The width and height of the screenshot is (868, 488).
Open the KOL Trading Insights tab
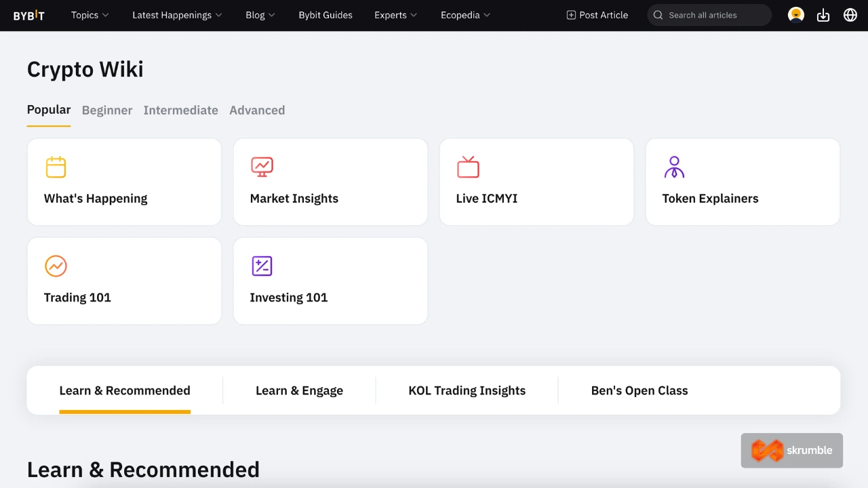point(467,390)
